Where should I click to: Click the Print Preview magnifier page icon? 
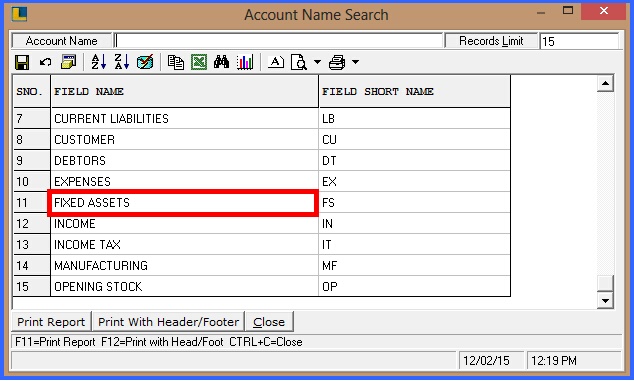(299, 62)
